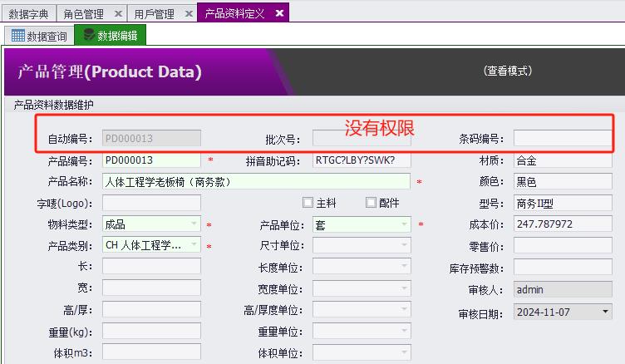This screenshot has height=364, width=625.
Task: Close the 产品资料定义 tab
Action: coord(278,14)
